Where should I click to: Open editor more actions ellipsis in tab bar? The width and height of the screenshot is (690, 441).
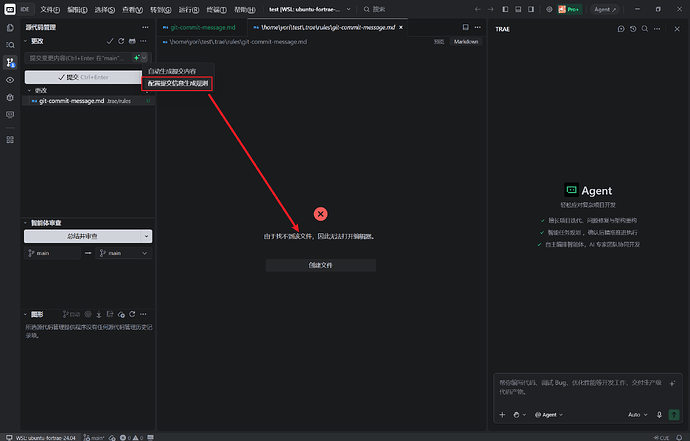tap(477, 27)
